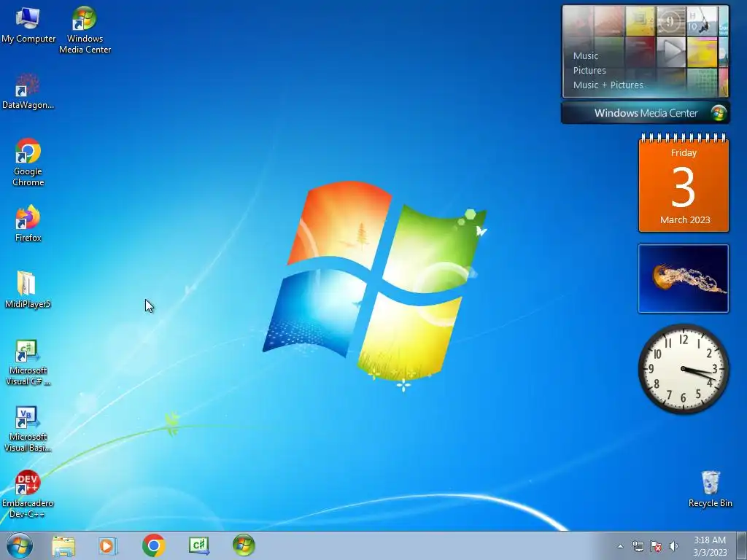This screenshot has width=747, height=560.
Task: Select the Microsoft Visual C# shortcut
Action: point(28,362)
